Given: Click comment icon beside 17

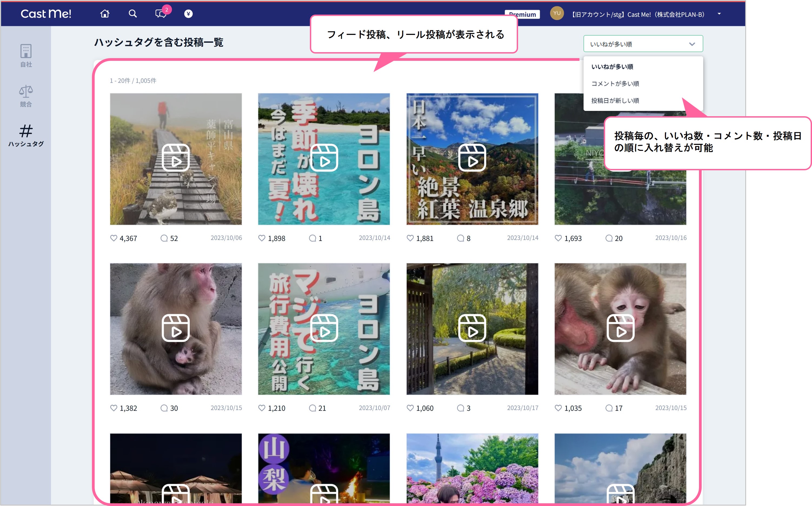Looking at the screenshot, I should pyautogui.click(x=609, y=408).
